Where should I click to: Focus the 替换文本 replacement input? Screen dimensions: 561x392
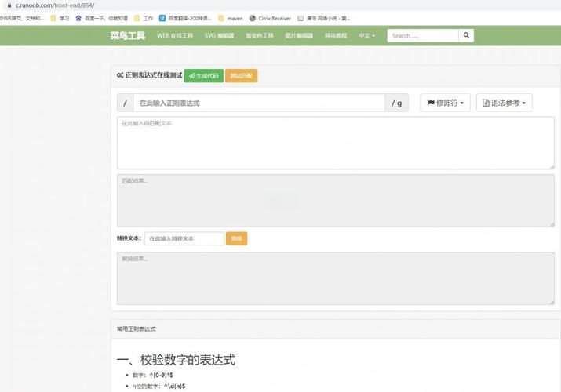pos(184,238)
